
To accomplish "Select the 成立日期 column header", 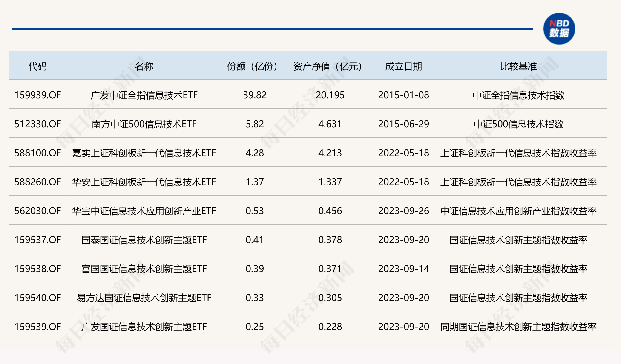I will (x=403, y=66).
